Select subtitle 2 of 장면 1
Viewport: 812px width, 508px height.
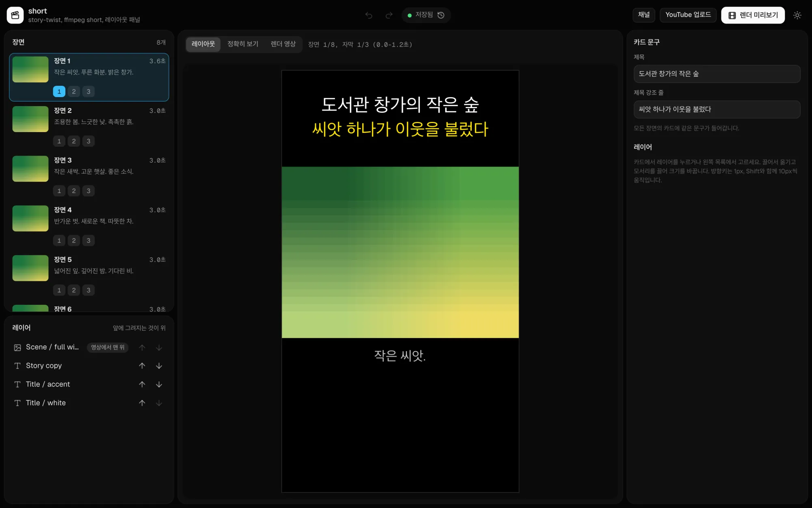tap(73, 91)
